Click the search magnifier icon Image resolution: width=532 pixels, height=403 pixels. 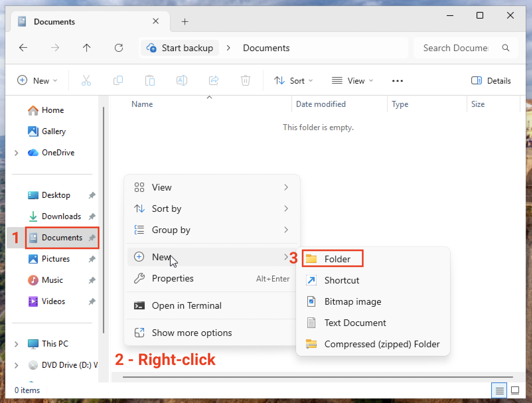(x=505, y=48)
